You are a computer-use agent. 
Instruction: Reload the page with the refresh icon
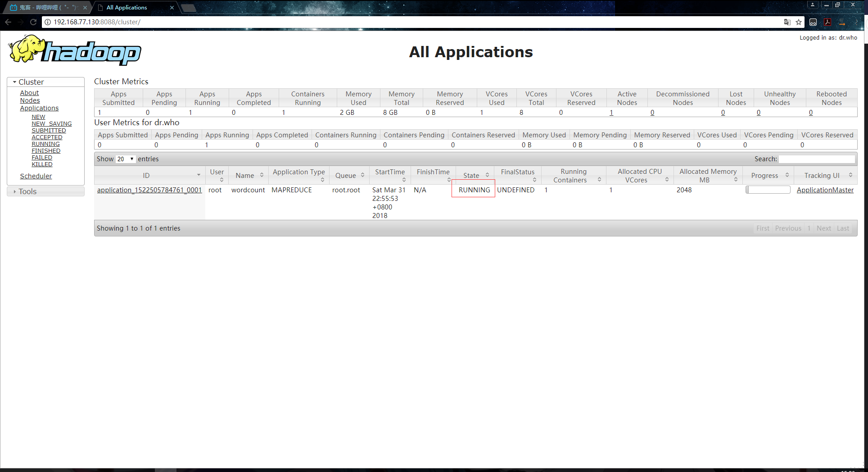coord(33,22)
